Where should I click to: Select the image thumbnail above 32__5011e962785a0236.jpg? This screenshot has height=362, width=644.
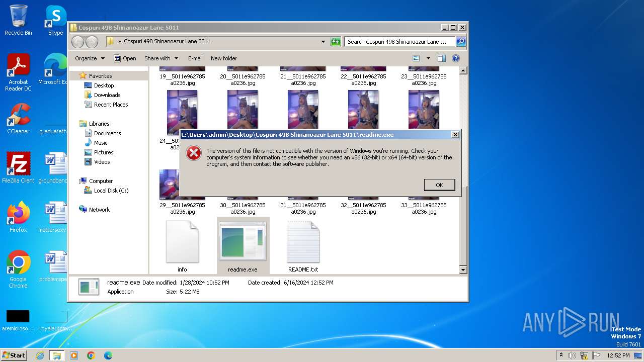coord(363,198)
